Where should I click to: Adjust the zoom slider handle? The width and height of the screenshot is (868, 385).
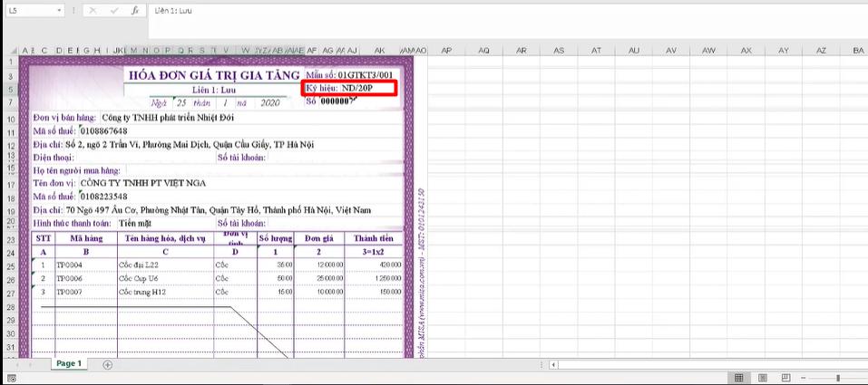coord(838,378)
